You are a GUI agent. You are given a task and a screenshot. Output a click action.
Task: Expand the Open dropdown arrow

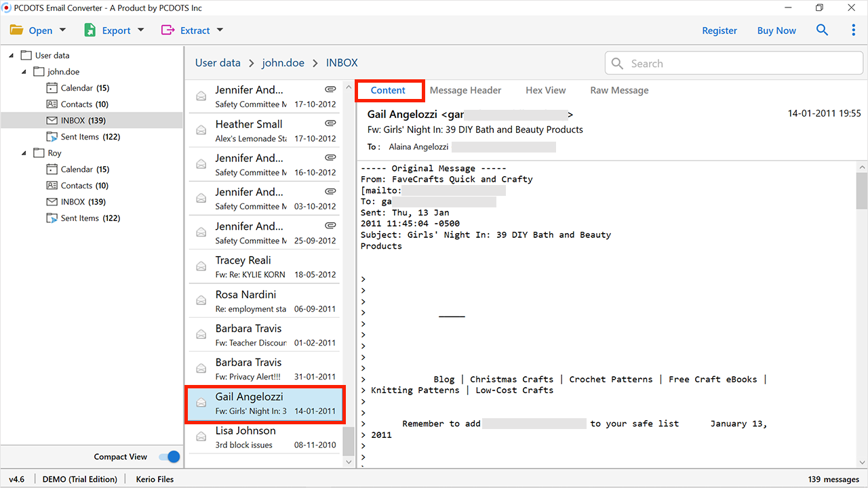pos(63,30)
